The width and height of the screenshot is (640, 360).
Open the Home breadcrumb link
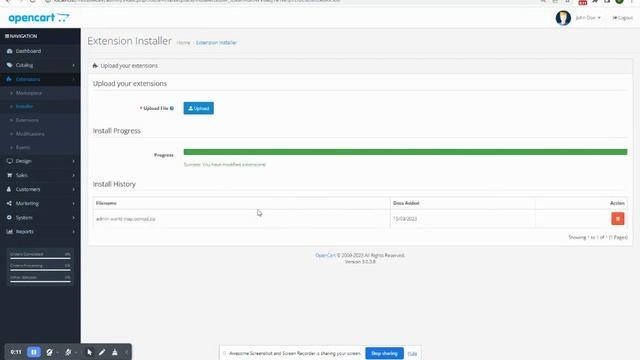(183, 42)
